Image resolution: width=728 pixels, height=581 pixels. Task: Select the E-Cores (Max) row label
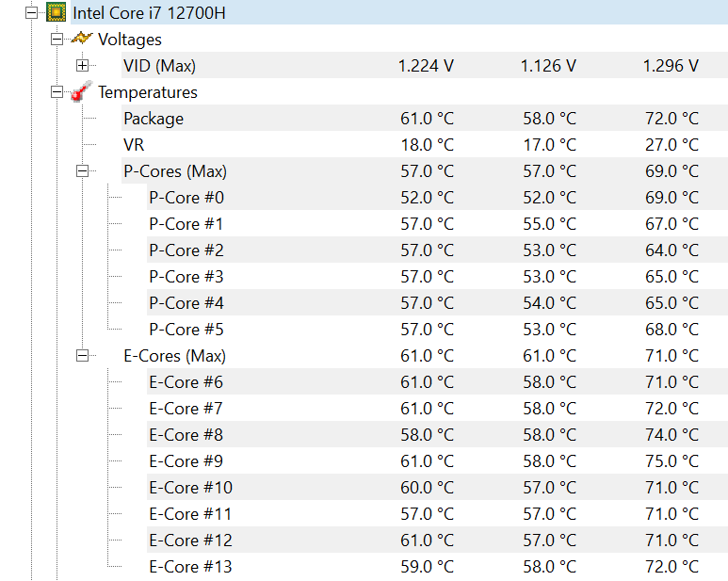pyautogui.click(x=174, y=356)
